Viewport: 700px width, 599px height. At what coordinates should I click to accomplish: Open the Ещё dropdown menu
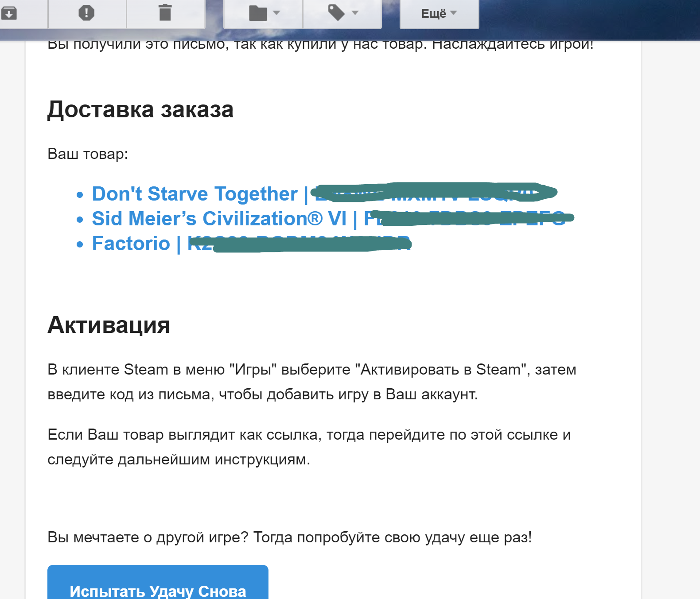click(x=439, y=14)
